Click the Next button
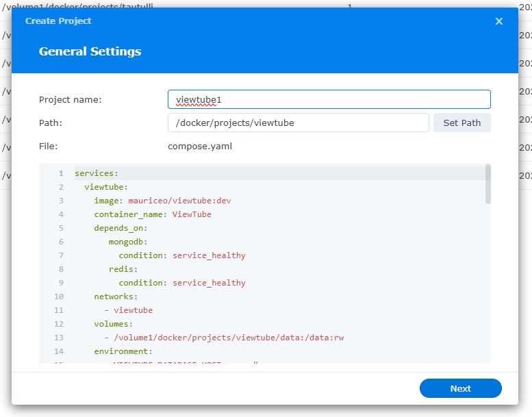 pos(460,388)
